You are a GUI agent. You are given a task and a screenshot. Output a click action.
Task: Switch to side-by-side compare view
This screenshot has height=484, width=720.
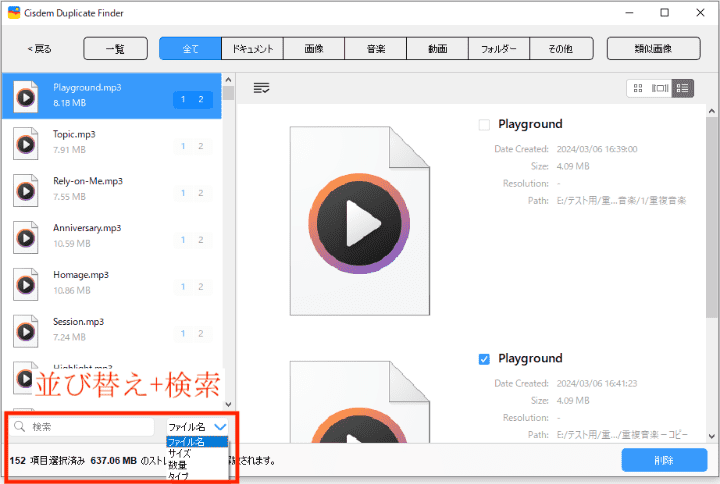click(x=660, y=88)
